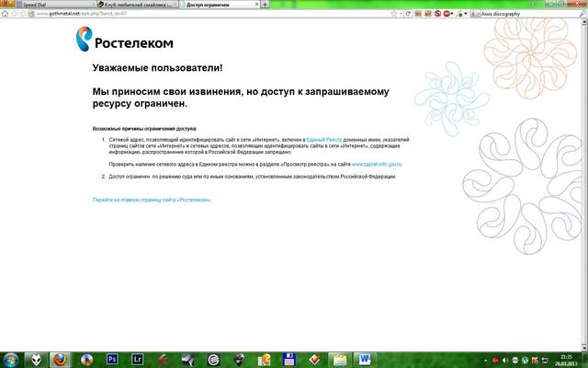Open the grey tool app taskbar icon
Image resolution: width=588 pixels, height=368 pixels.
[x=188, y=360]
